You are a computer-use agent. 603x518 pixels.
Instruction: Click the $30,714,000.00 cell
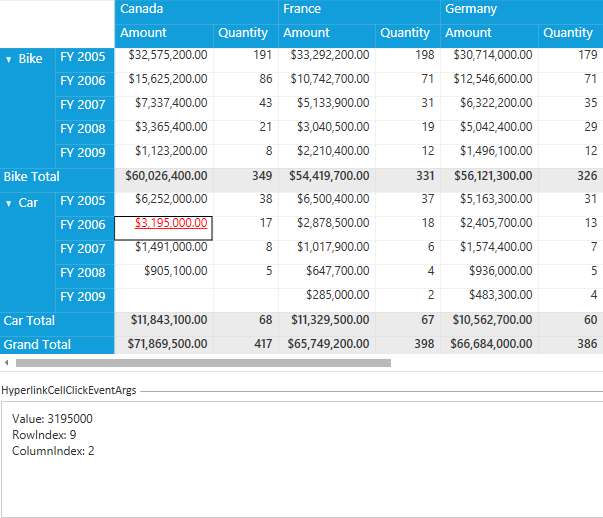489,60
